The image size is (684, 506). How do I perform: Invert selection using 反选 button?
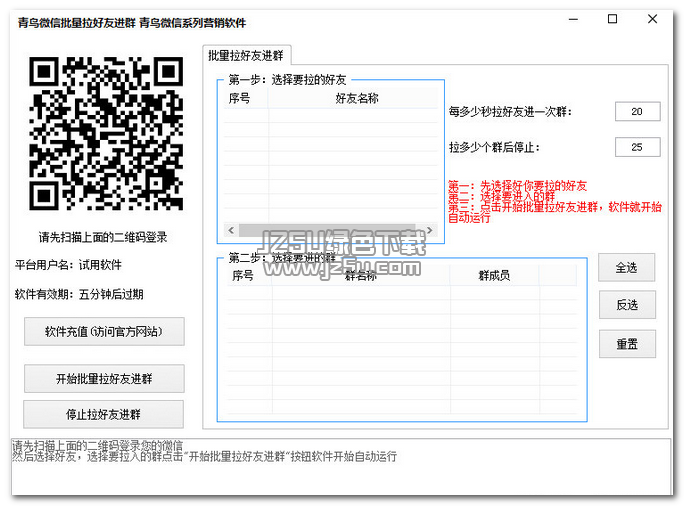[x=627, y=305]
